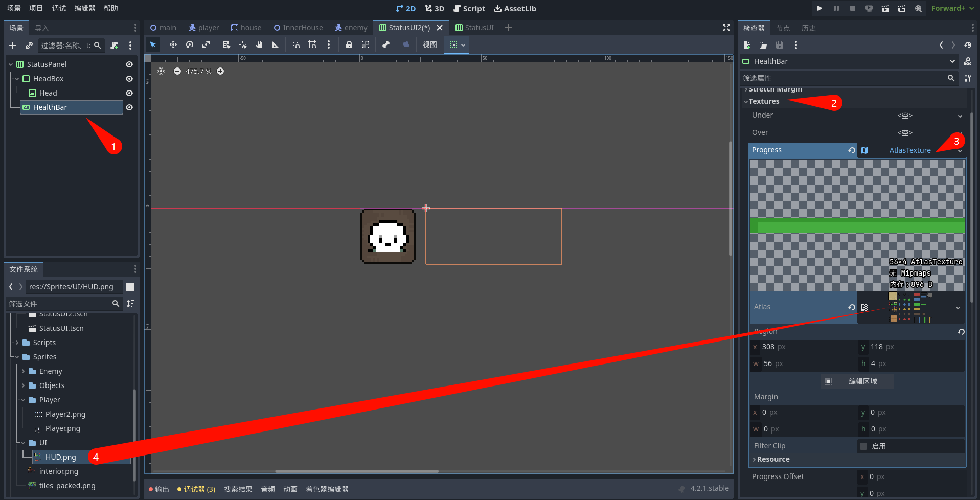Revert the Progress texture property

[x=852, y=150]
